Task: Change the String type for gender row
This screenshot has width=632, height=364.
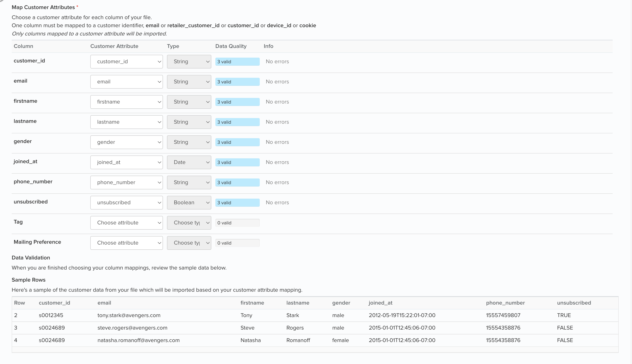Action: pos(189,142)
